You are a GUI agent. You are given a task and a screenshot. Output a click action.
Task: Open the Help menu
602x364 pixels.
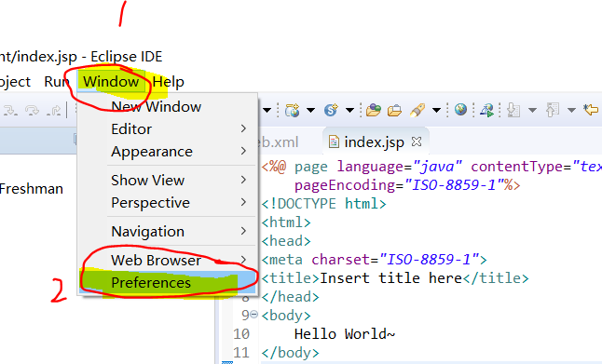click(168, 82)
